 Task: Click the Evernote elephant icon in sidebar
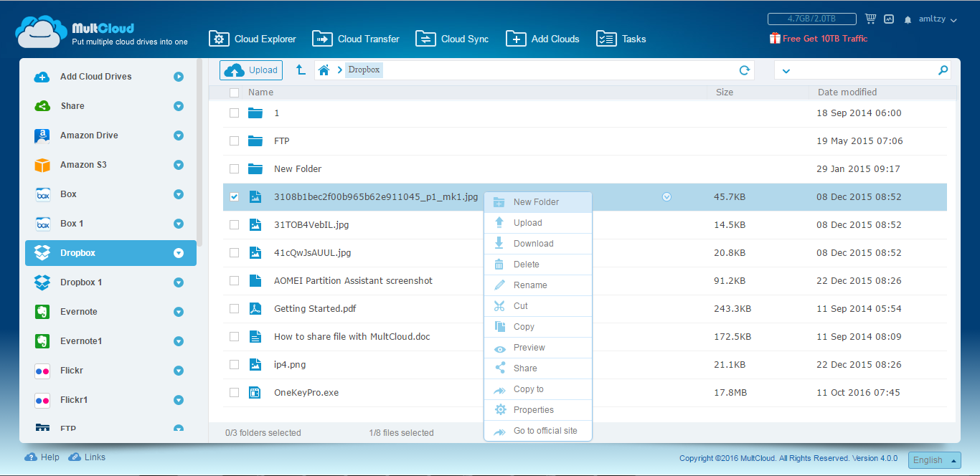point(42,312)
